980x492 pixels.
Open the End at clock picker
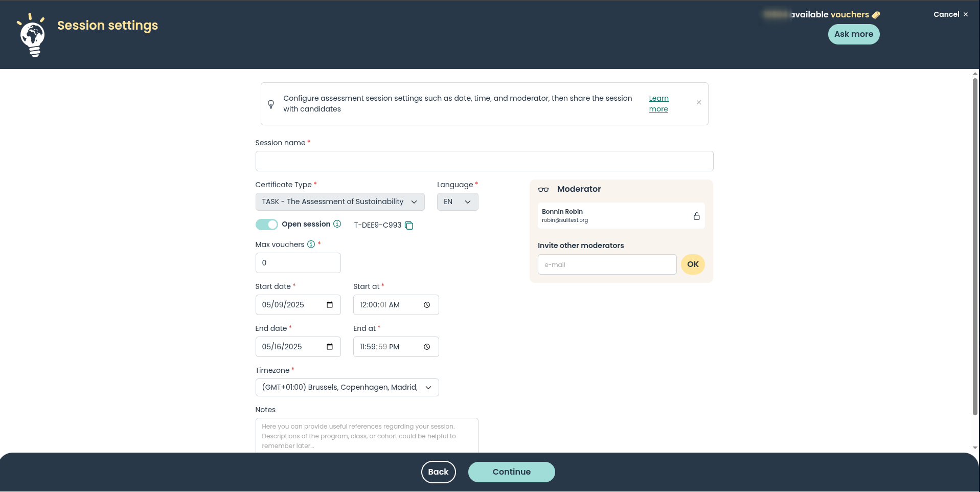tap(427, 347)
